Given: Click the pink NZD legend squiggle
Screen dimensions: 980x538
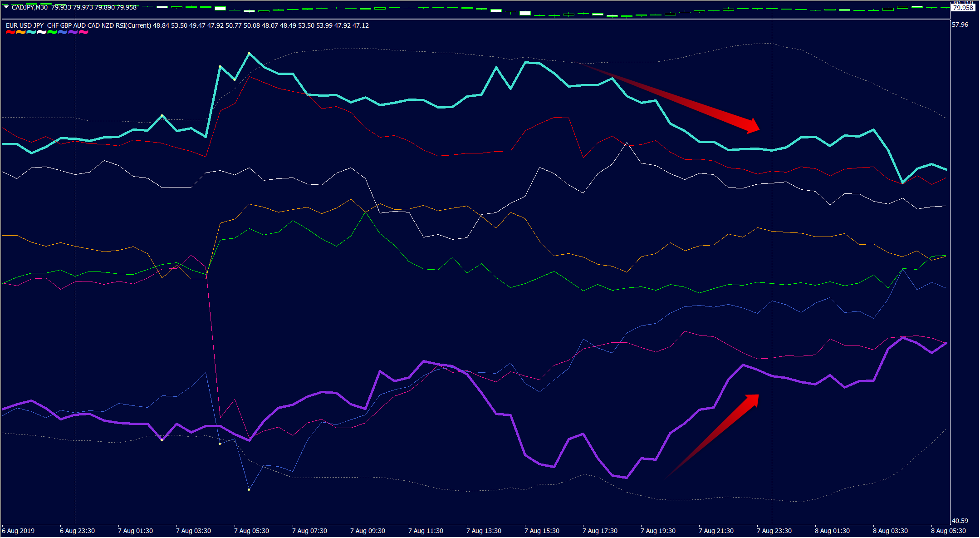Looking at the screenshot, I should (x=83, y=32).
